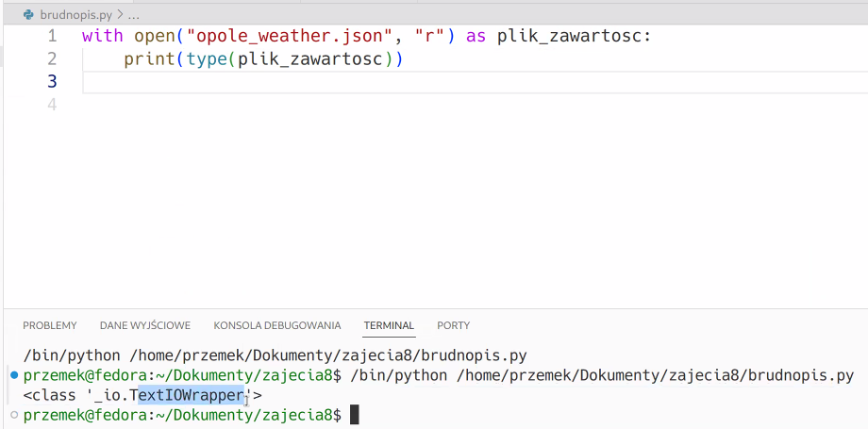Switch to the PROBLEMY tab
This screenshot has width=868, height=429.
point(50,325)
